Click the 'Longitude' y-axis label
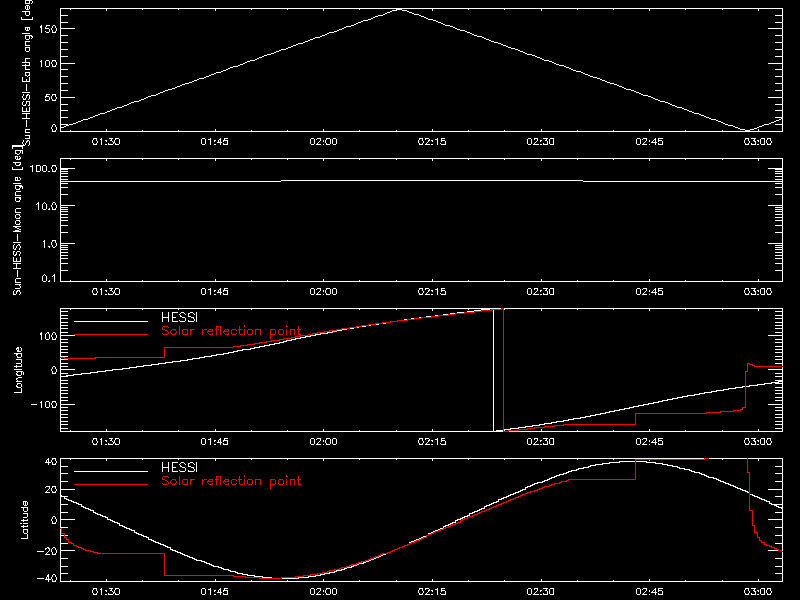Screen dimensions: 800x600 pyautogui.click(x=18, y=370)
